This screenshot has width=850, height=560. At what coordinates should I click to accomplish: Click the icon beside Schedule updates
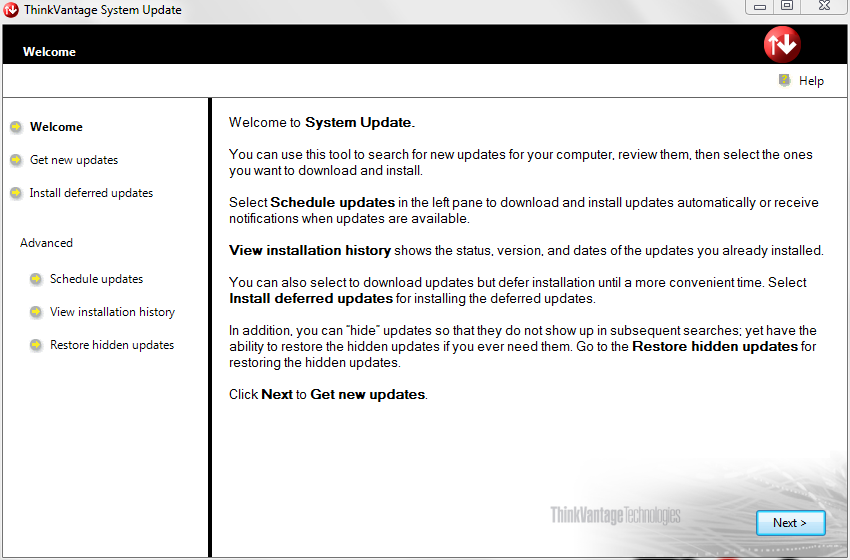pyautogui.click(x=36, y=279)
